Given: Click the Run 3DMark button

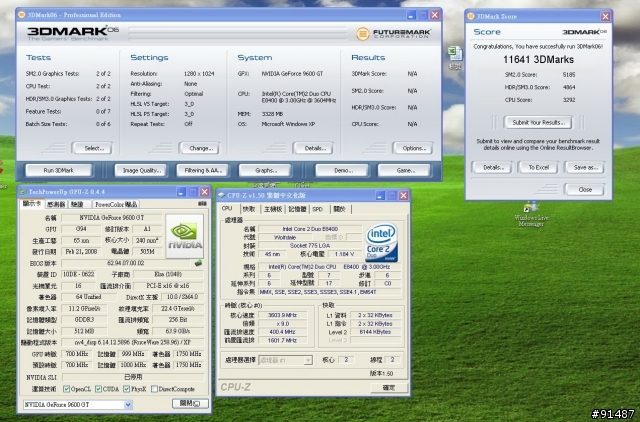Looking at the screenshot, I should click(x=58, y=170).
